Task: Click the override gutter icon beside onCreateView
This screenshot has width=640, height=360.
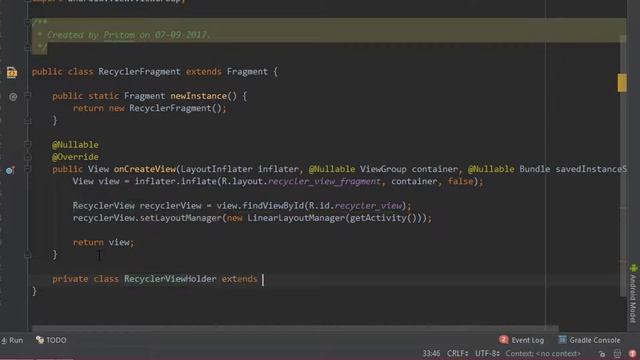Action: point(11,170)
